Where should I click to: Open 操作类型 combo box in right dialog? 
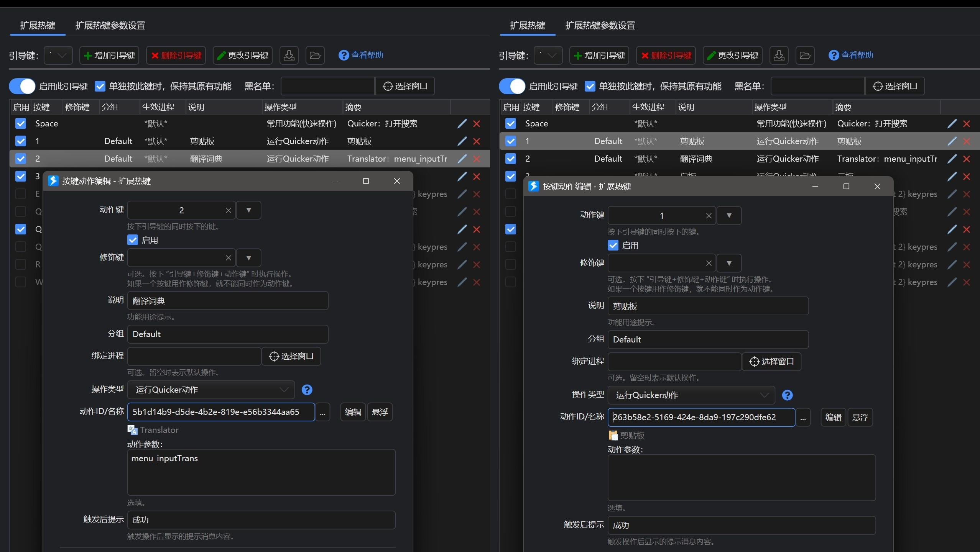point(691,395)
